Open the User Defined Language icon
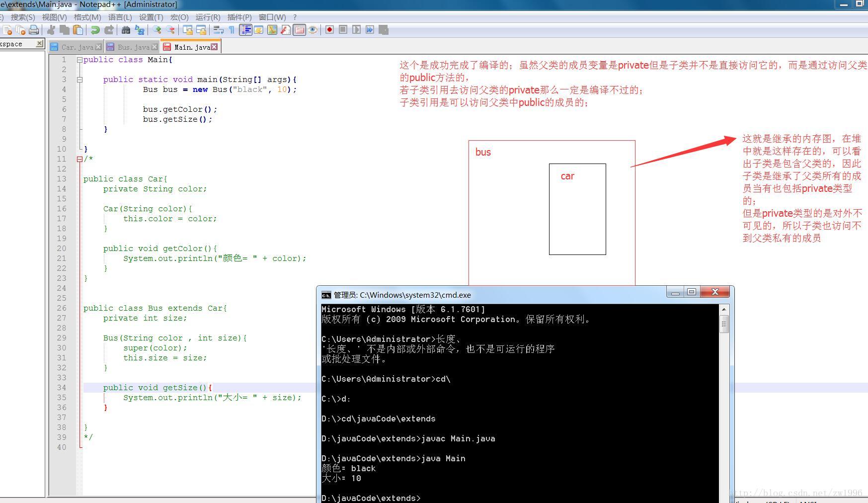The width and height of the screenshot is (868, 503). point(259,30)
